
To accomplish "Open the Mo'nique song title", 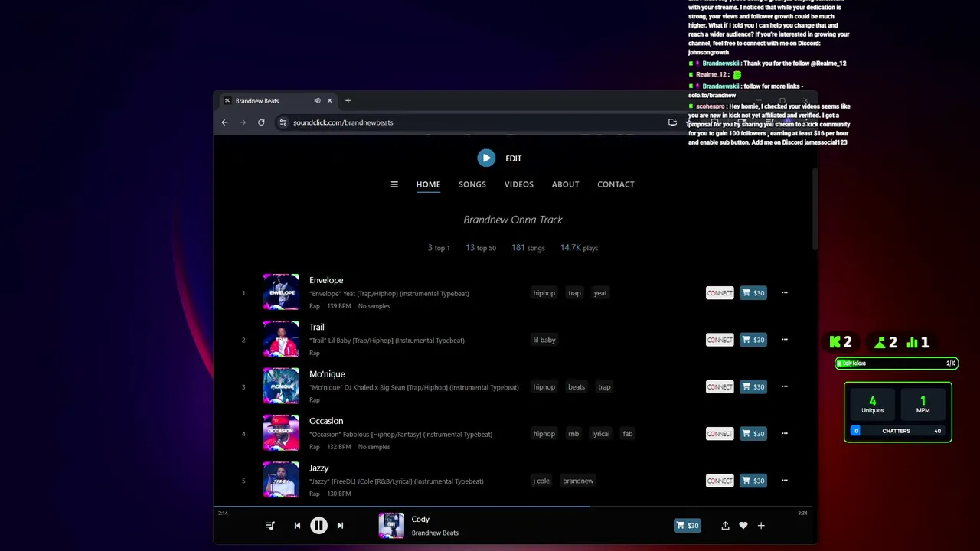I will tap(327, 374).
